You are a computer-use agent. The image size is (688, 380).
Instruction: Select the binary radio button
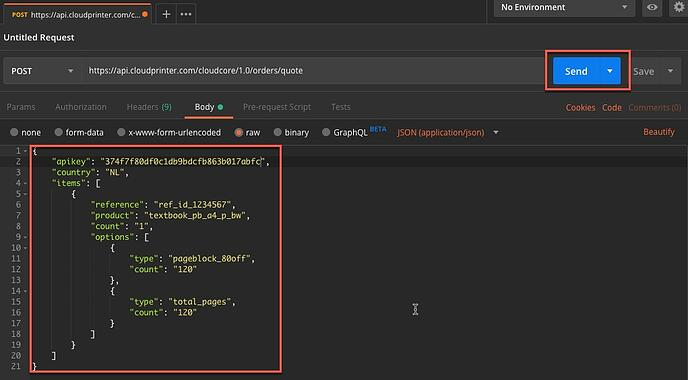click(x=277, y=132)
